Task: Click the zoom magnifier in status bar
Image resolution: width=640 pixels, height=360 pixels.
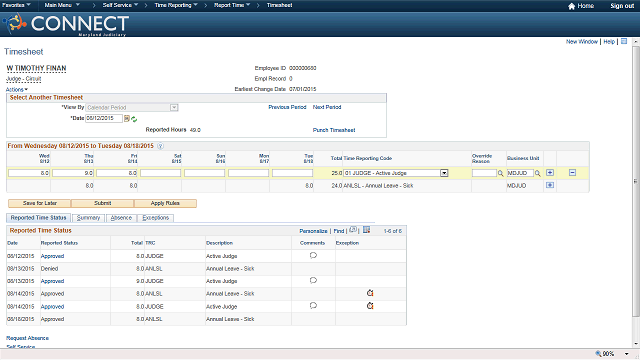Action: click(x=598, y=354)
